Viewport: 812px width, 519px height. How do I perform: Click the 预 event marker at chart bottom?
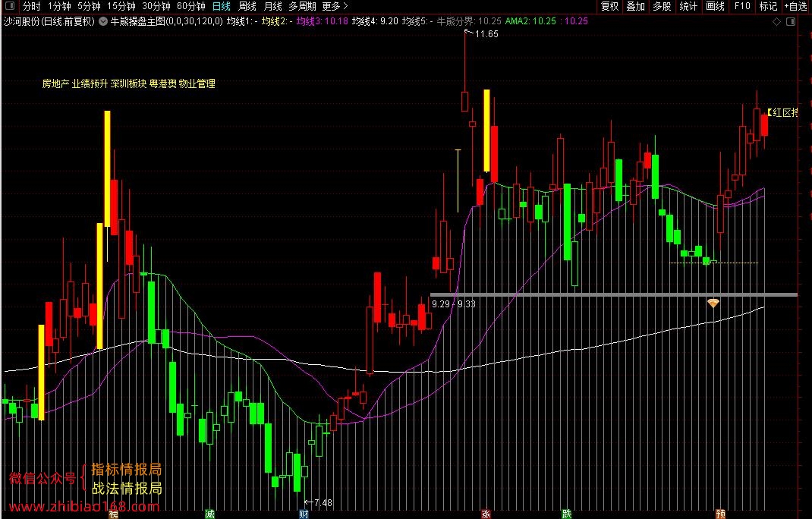click(720, 514)
